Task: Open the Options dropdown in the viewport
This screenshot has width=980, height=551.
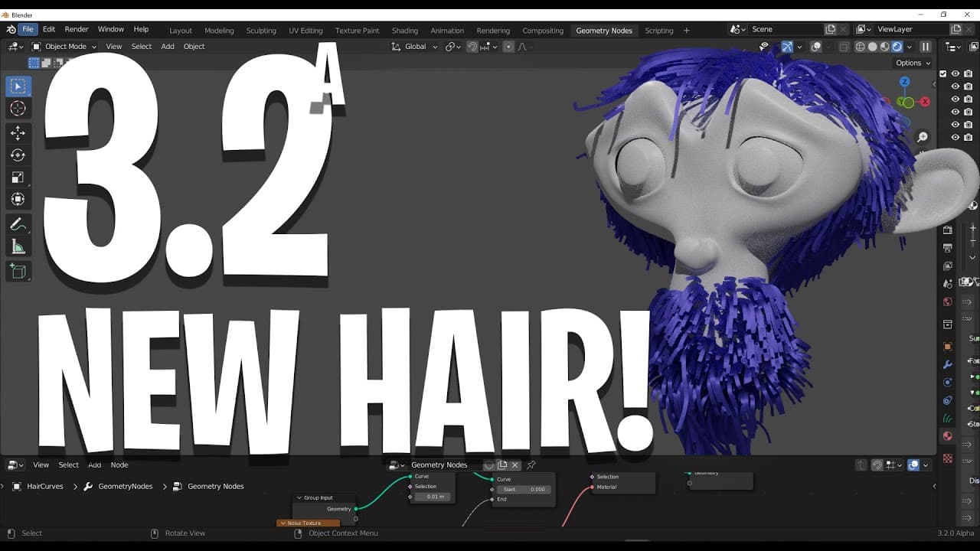Action: click(913, 63)
